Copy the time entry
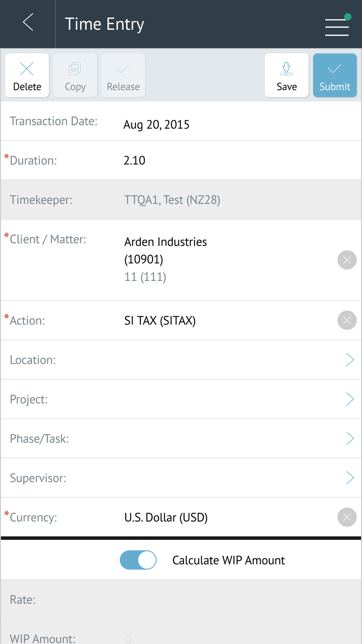The width and height of the screenshot is (362, 644). pos(75,75)
